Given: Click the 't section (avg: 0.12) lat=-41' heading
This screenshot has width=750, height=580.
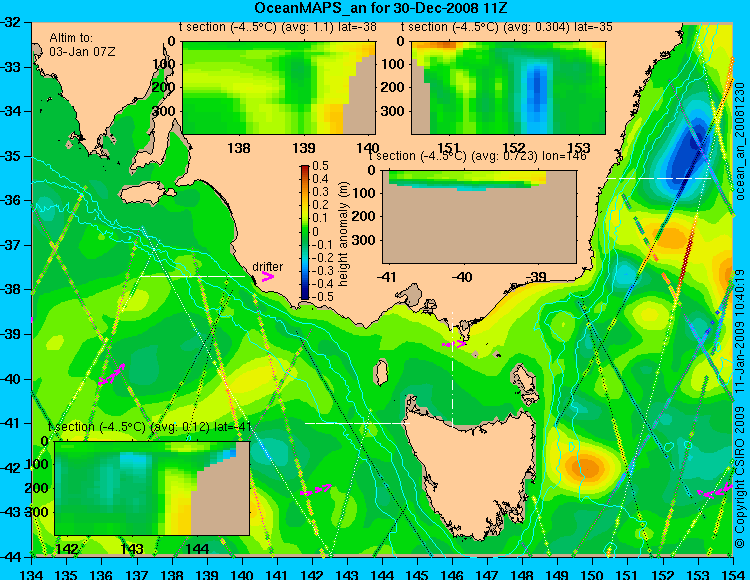Looking at the screenshot, I should point(150,427).
